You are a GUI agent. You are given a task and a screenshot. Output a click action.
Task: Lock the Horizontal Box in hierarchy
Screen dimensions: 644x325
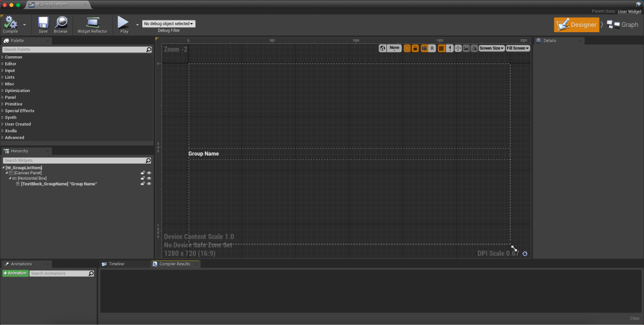[x=143, y=178]
